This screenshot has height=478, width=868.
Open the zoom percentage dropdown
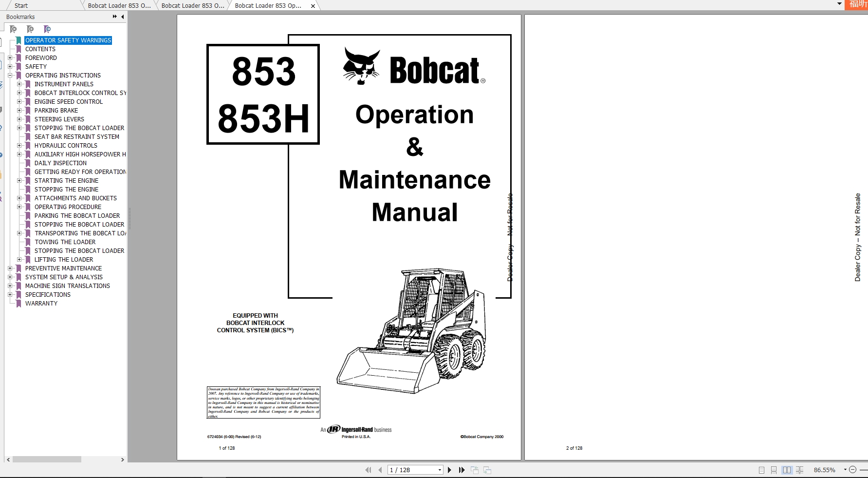tap(845, 470)
